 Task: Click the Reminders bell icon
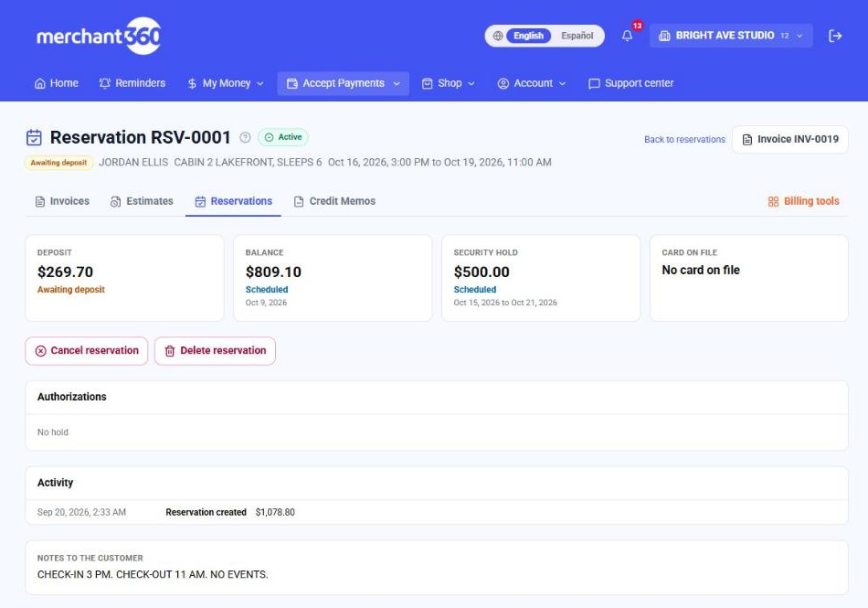[105, 83]
